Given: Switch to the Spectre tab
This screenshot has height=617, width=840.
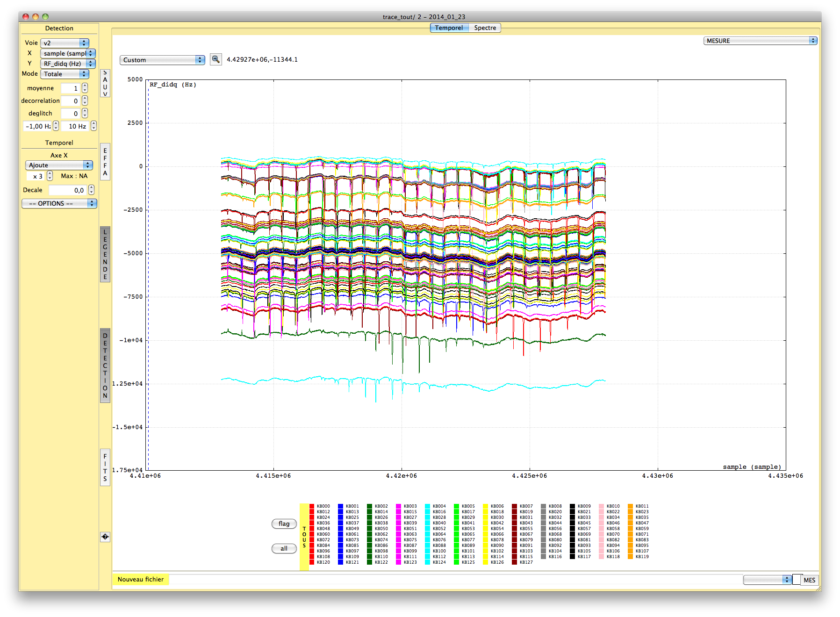Looking at the screenshot, I should (485, 28).
